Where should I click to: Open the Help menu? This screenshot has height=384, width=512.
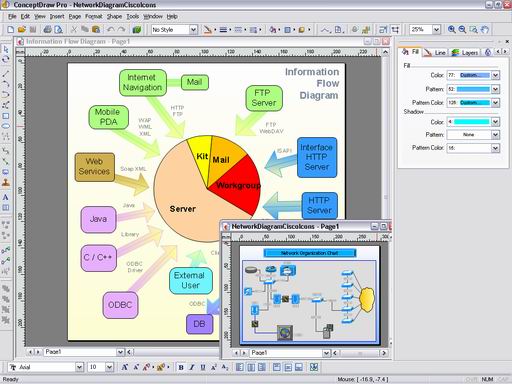point(172,16)
